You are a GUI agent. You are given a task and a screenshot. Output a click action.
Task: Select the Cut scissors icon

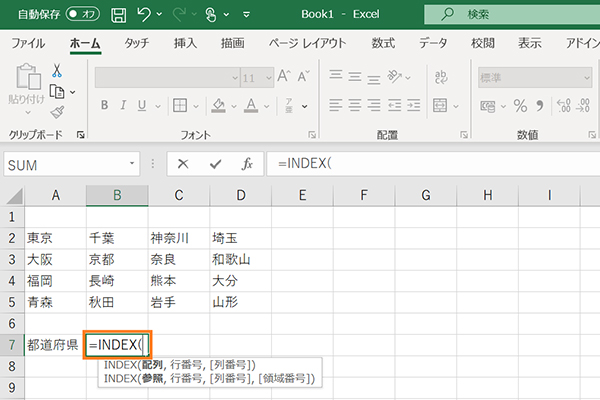(57, 71)
